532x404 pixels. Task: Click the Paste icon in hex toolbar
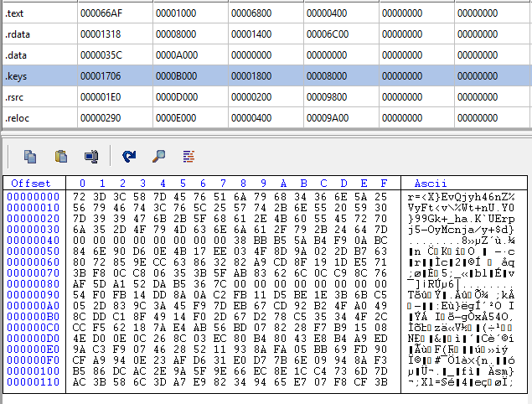(x=61, y=156)
